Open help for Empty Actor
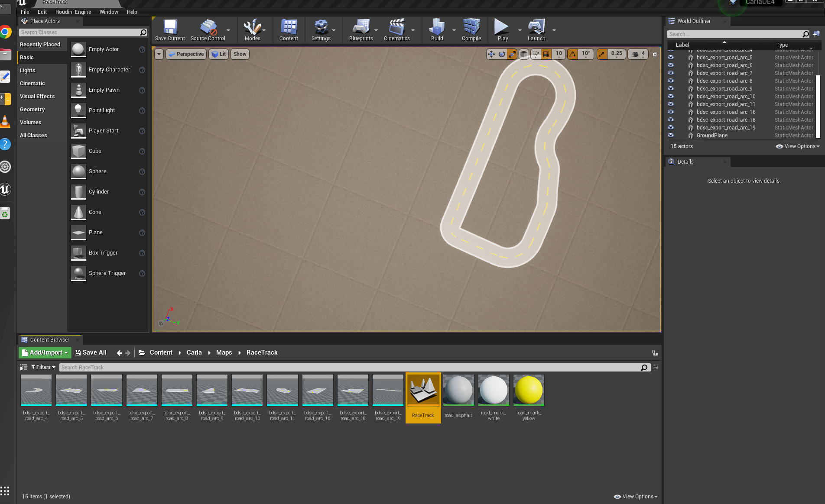Screen dimensions: 825x504 tap(142, 49)
